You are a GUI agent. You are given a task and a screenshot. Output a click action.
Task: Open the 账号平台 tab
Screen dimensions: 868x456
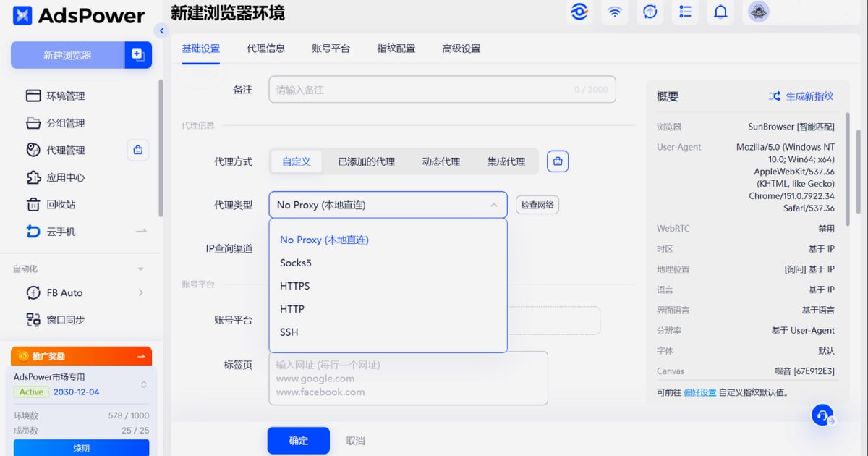click(331, 48)
